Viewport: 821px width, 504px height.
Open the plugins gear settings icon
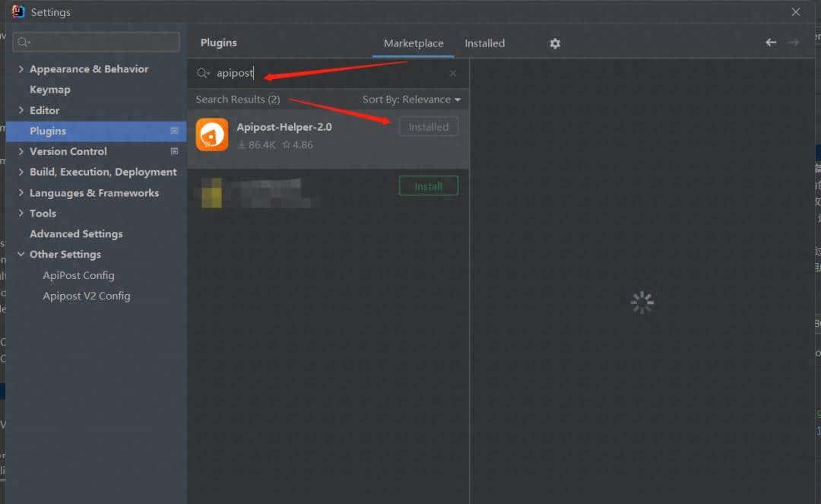[555, 43]
